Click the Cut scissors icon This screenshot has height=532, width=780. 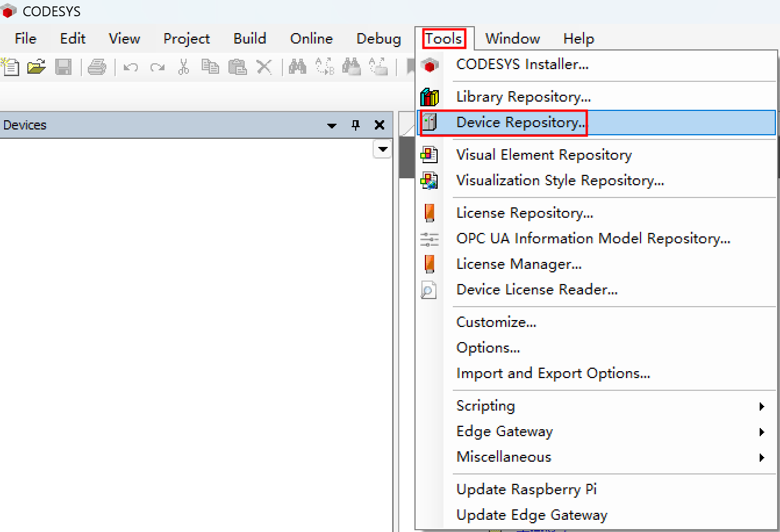pos(183,67)
